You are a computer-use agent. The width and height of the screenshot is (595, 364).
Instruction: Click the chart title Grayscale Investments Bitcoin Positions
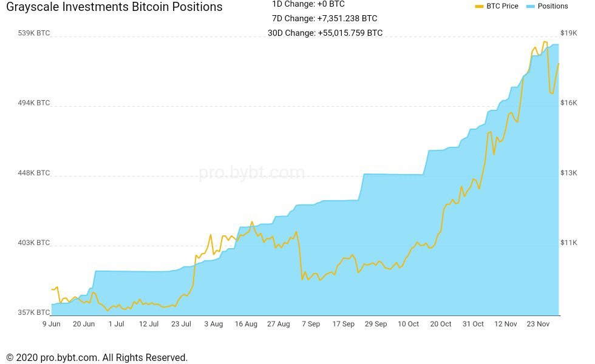click(114, 7)
